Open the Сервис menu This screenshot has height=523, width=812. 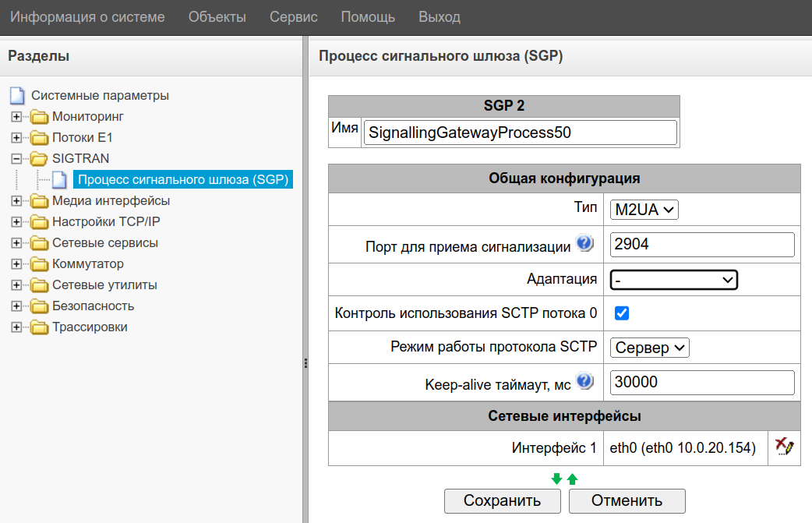coord(293,16)
